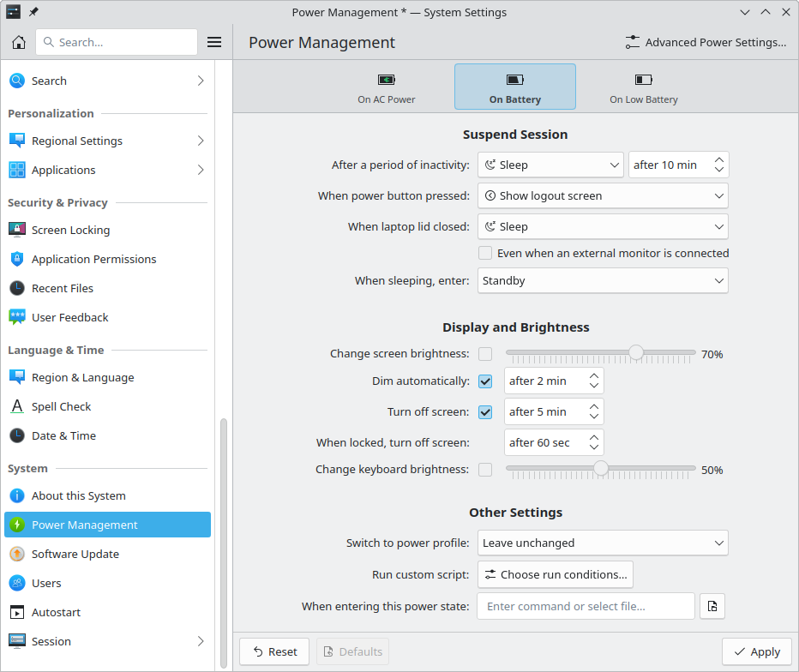
Task: Click the command entry text field
Action: tap(586, 606)
